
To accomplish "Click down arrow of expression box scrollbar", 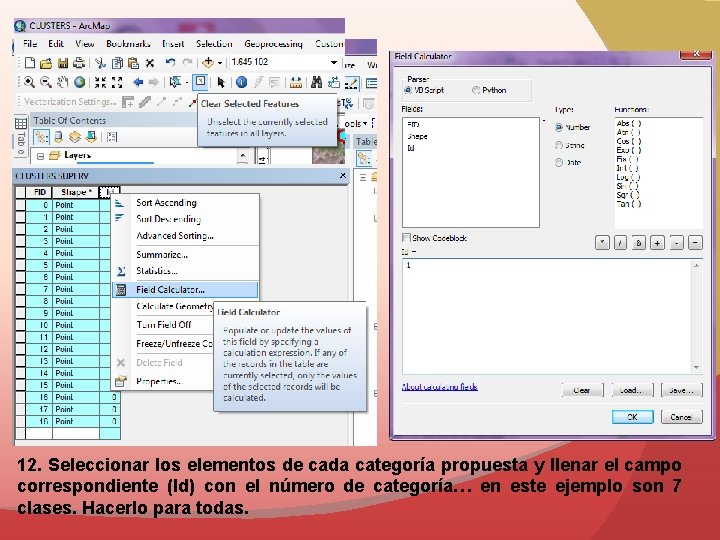I will (697, 367).
